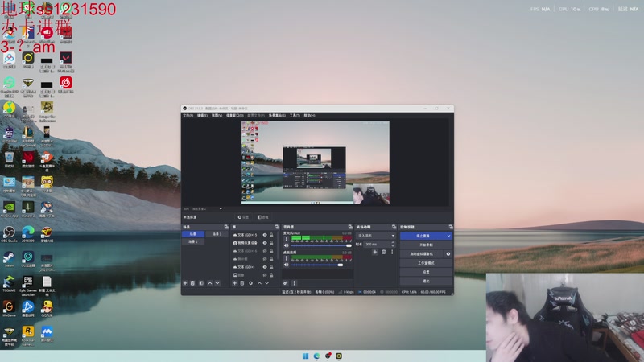Remove the selected source with the 来源 panel trash icon
The image size is (644, 362).
tap(242, 283)
